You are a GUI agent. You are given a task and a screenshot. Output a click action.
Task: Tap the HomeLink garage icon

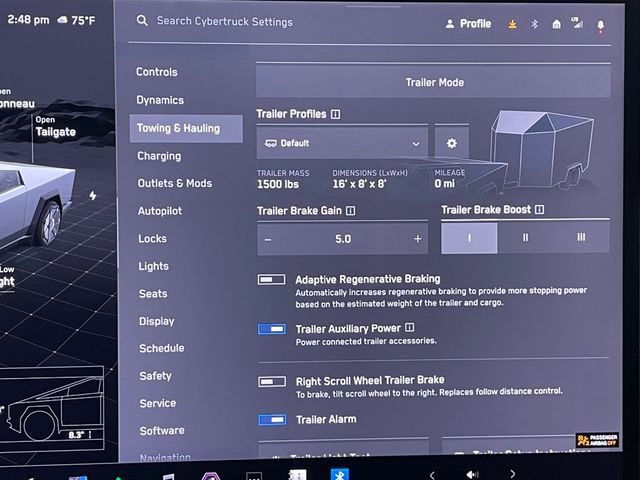[556, 24]
